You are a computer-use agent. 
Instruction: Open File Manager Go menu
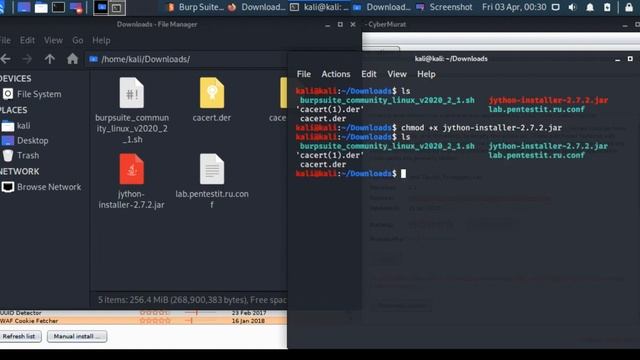point(78,40)
